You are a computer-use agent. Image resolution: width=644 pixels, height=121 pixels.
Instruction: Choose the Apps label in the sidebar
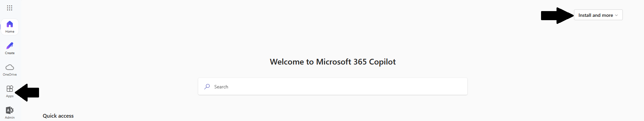tap(10, 96)
